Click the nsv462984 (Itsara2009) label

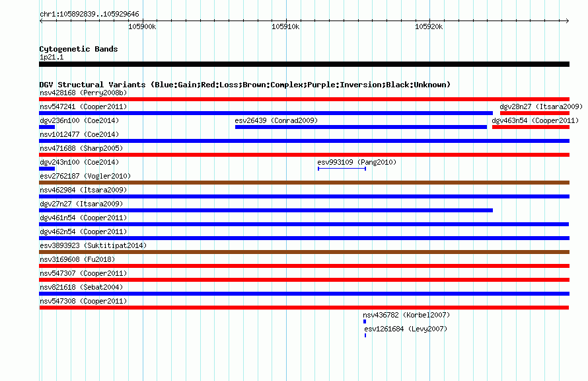coord(83,190)
